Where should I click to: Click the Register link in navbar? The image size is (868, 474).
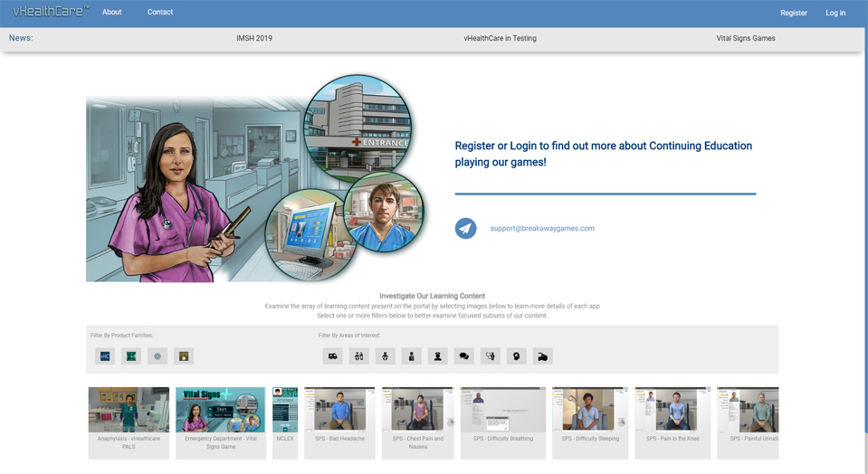coord(794,13)
